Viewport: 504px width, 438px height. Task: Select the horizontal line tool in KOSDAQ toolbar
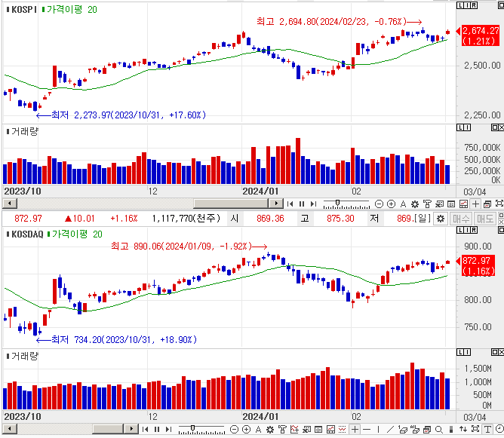[367, 429]
